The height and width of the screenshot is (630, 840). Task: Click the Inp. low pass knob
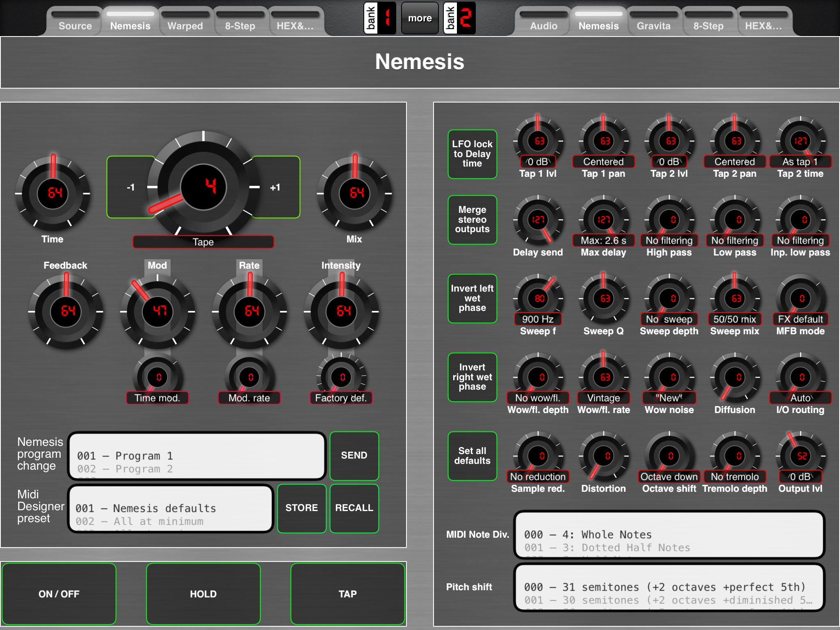click(801, 220)
